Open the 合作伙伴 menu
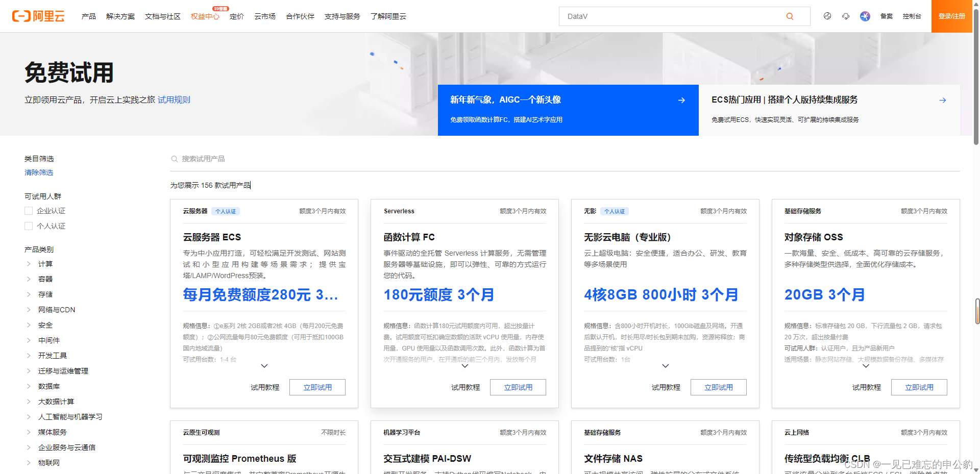The width and height of the screenshot is (980, 474). [300, 16]
